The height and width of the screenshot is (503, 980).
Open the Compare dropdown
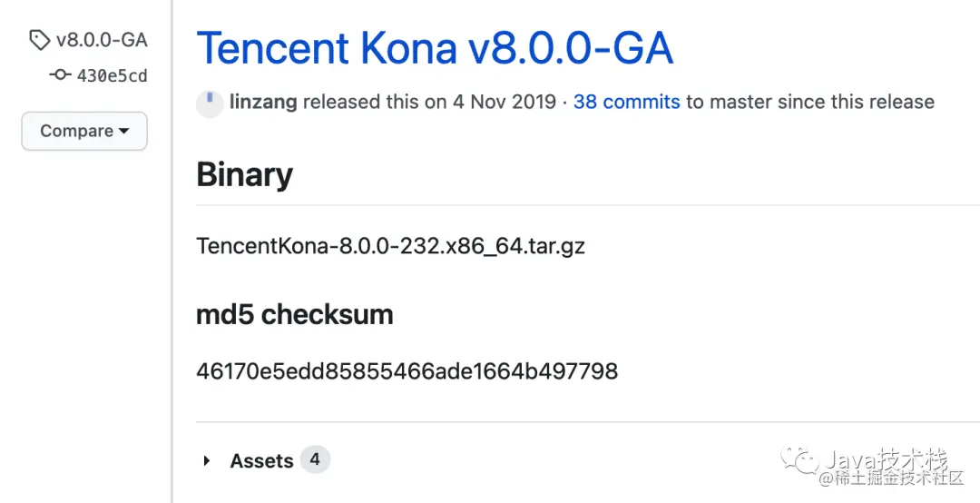click(x=84, y=131)
